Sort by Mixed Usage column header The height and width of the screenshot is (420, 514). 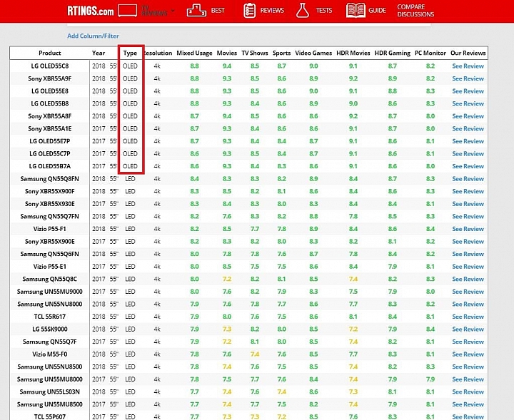click(194, 53)
